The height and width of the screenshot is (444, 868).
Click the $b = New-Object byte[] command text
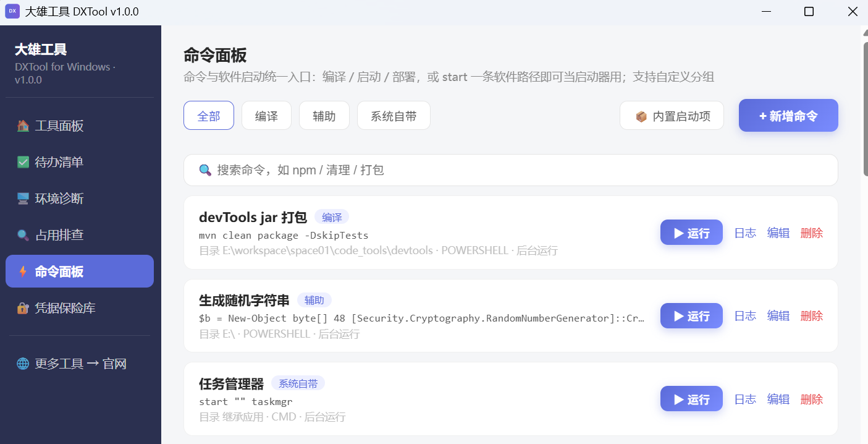422,318
